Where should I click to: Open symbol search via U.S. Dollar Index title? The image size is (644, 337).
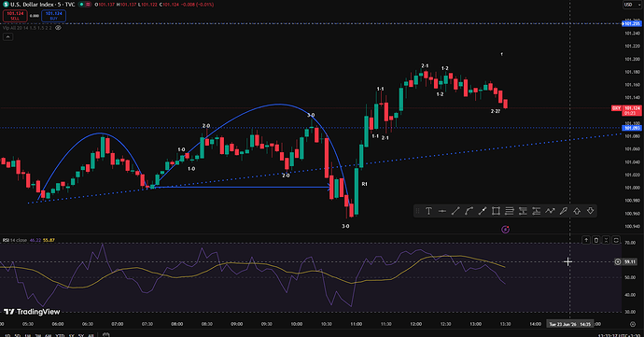(42, 5)
